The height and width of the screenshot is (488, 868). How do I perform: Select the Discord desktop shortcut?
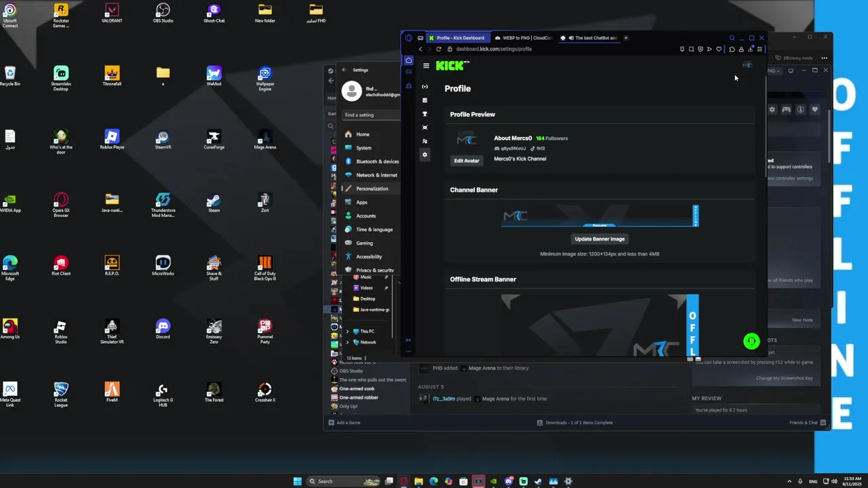click(x=163, y=329)
